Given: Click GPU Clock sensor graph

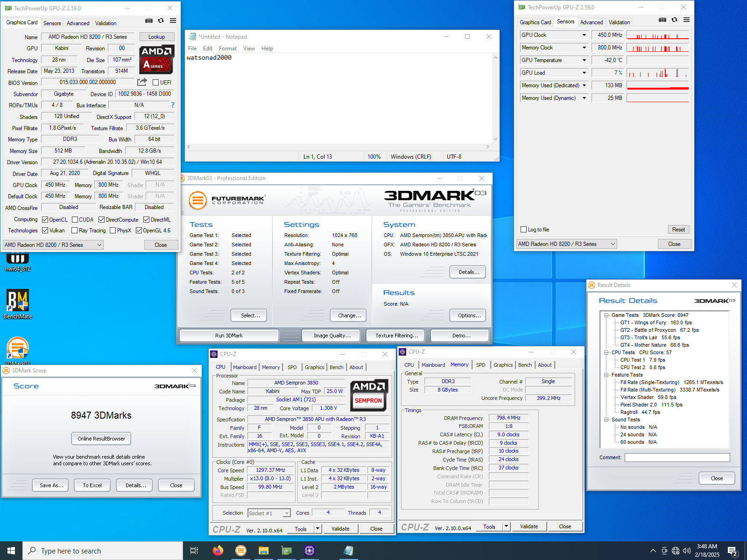Looking at the screenshot, I should 657,35.
